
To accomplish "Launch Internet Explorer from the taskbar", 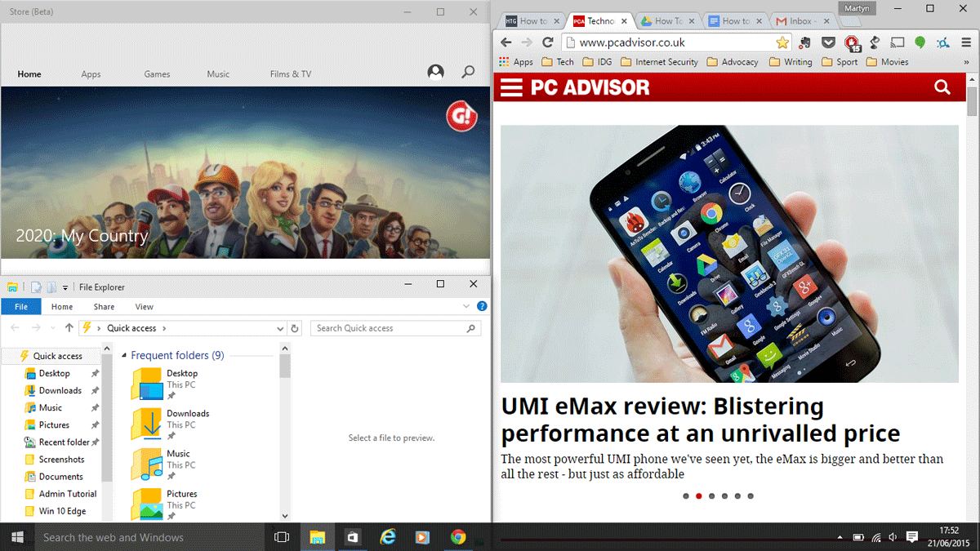I will click(x=388, y=537).
